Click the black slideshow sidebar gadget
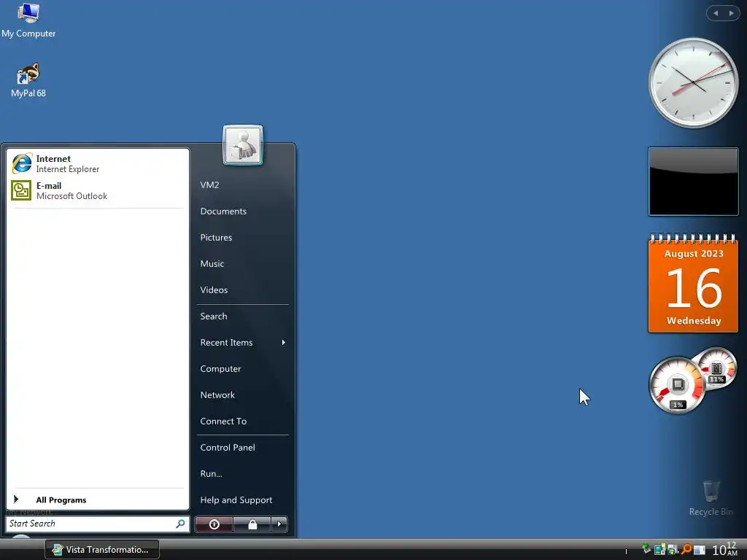 [693, 182]
